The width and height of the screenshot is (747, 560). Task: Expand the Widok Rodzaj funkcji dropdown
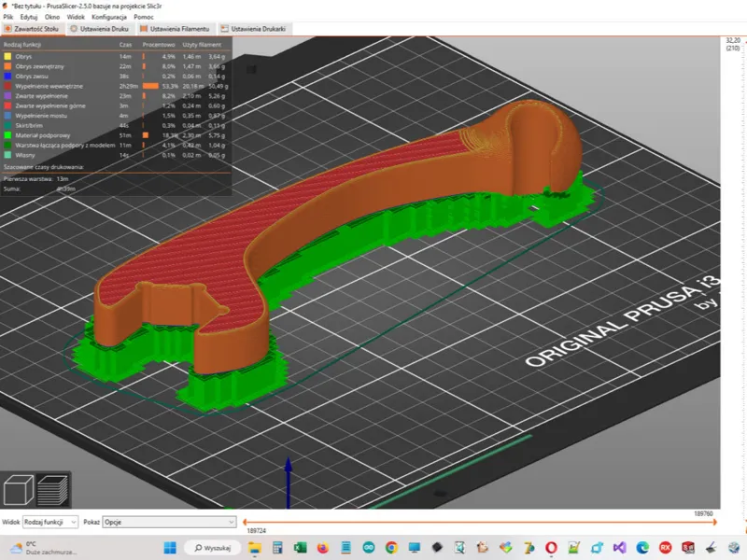pyautogui.click(x=50, y=522)
